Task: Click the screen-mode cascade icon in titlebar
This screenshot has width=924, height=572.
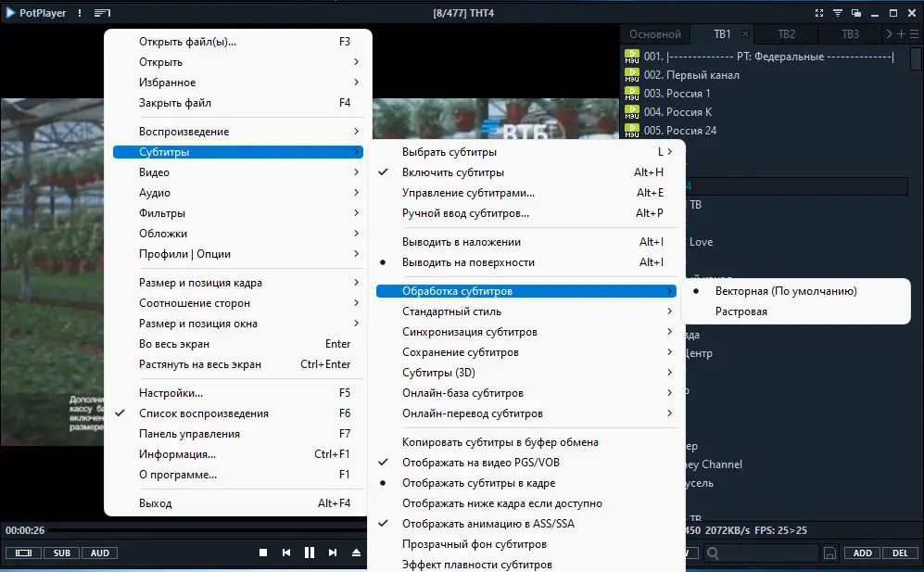Action: (x=856, y=13)
